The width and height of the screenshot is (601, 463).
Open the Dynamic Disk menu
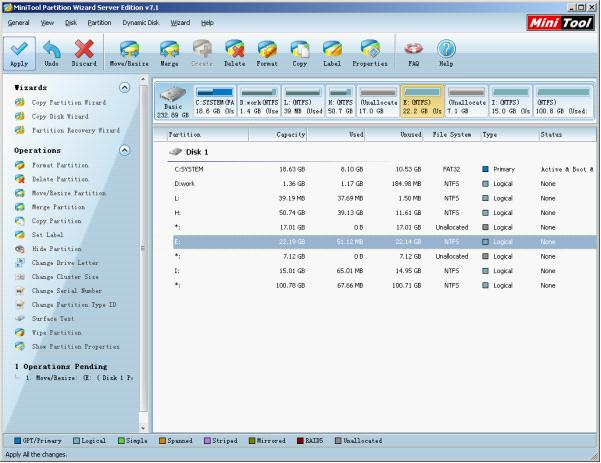pos(141,23)
